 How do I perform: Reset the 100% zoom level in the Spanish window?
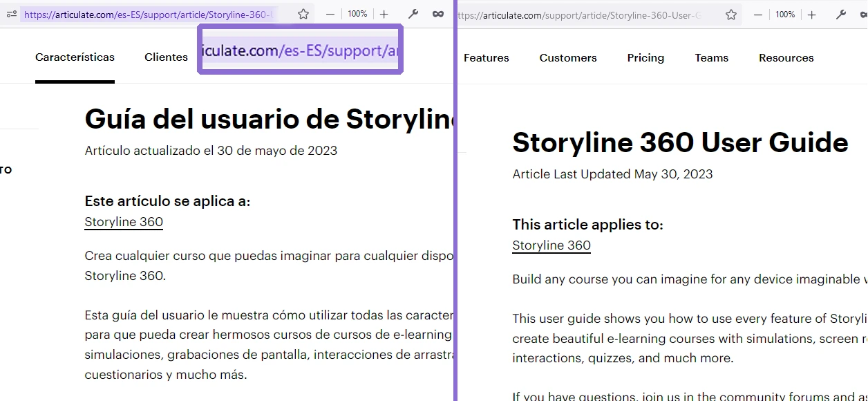tap(357, 14)
